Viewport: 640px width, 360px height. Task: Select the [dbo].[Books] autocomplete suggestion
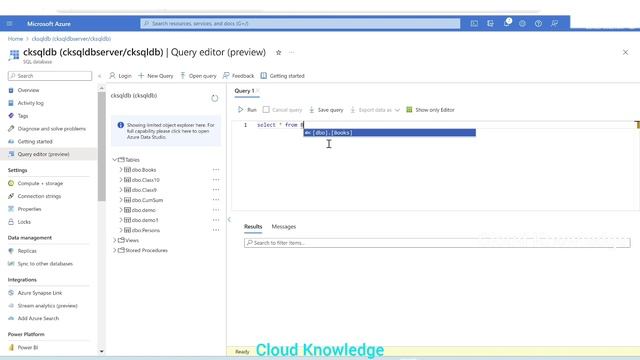(x=389, y=133)
